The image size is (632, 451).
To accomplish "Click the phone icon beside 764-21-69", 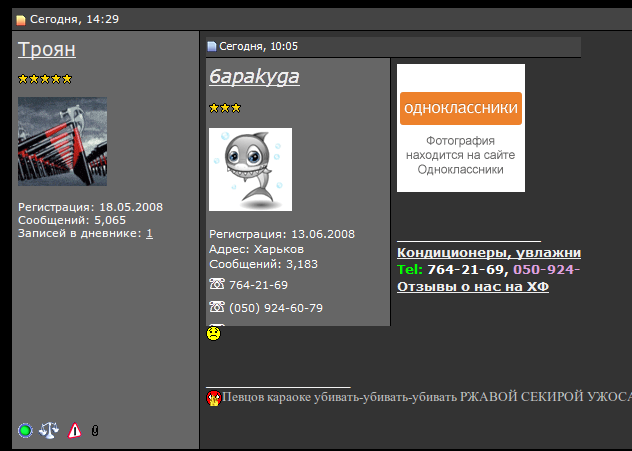I will pos(217,284).
